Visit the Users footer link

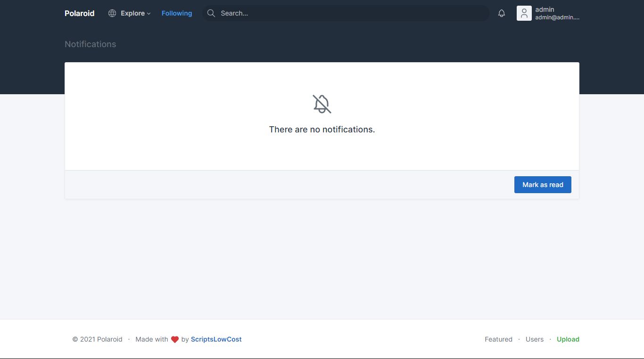coord(534,339)
